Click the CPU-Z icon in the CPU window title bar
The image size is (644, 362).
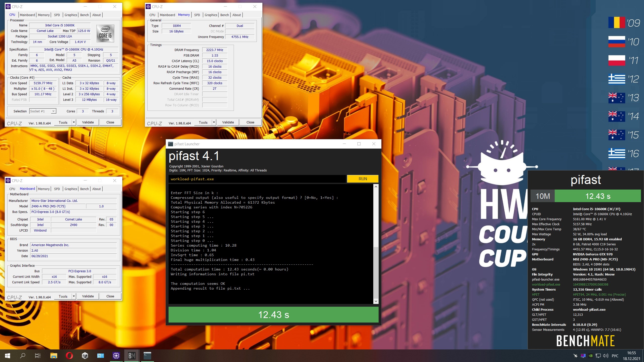(8, 7)
